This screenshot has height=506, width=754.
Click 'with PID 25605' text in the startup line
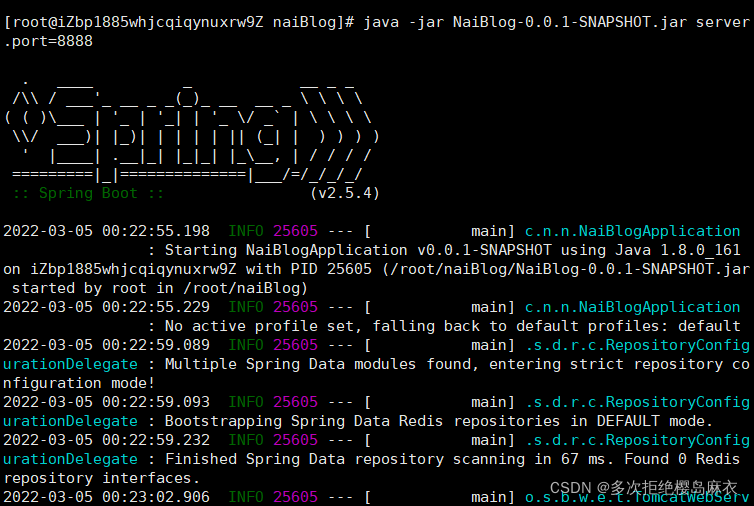308,269
